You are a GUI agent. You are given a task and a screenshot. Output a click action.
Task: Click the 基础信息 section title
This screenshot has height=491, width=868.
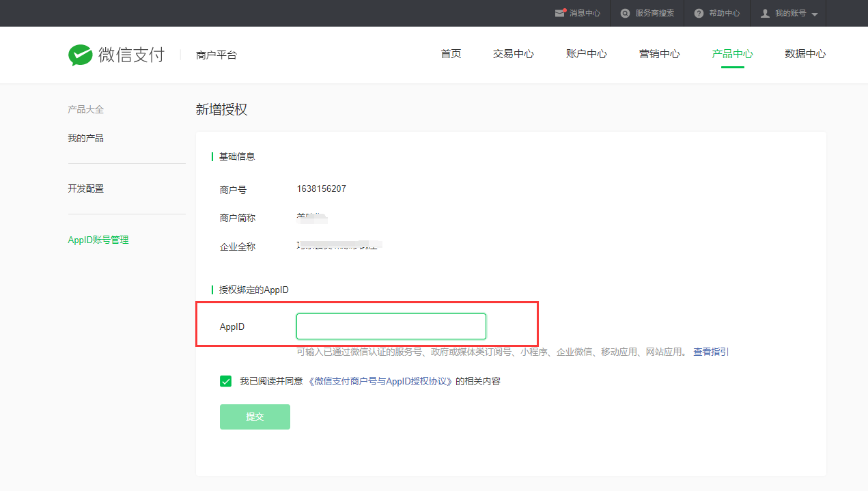point(237,156)
